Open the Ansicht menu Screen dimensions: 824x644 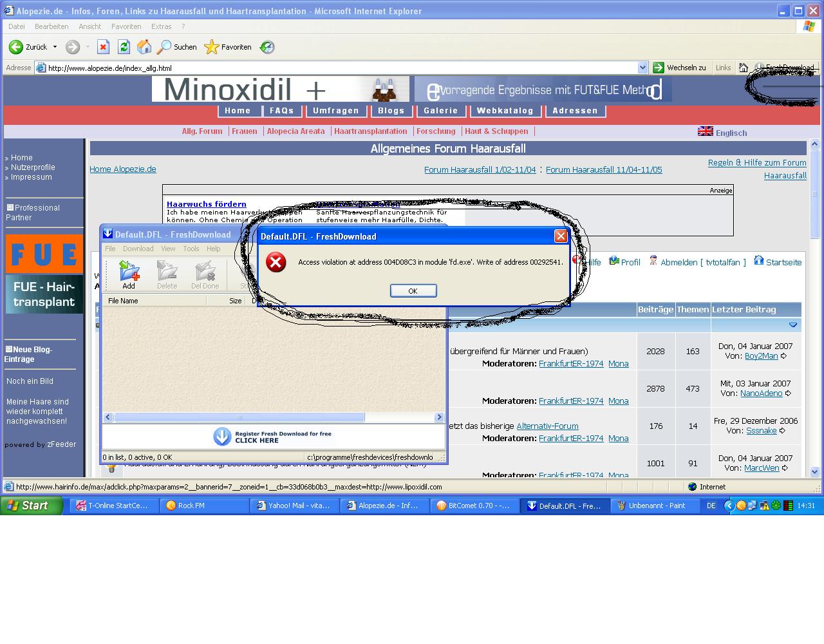point(89,26)
